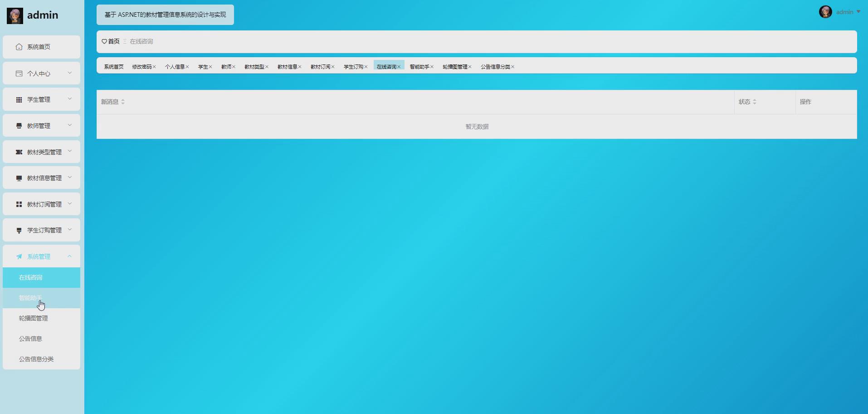Screen dimensions: 868x414
Task: Close the 教材类型 tab
Action: [267, 67]
